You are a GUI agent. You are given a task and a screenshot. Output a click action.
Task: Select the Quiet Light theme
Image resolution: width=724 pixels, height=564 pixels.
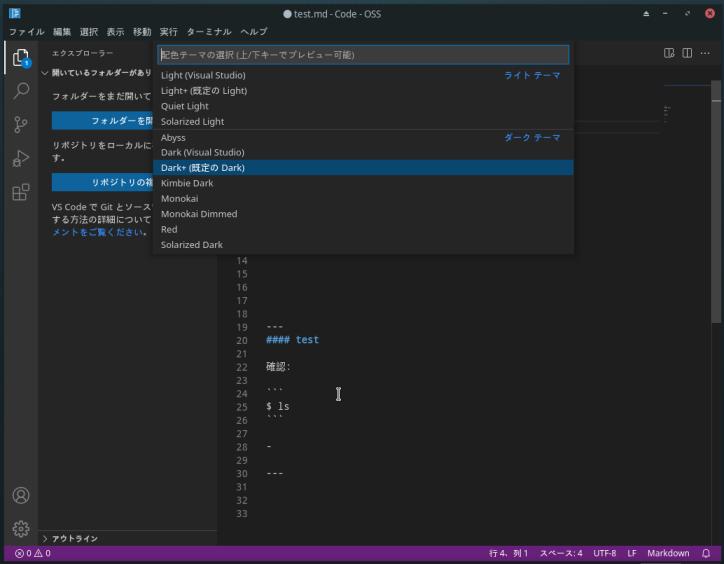pos(363,106)
